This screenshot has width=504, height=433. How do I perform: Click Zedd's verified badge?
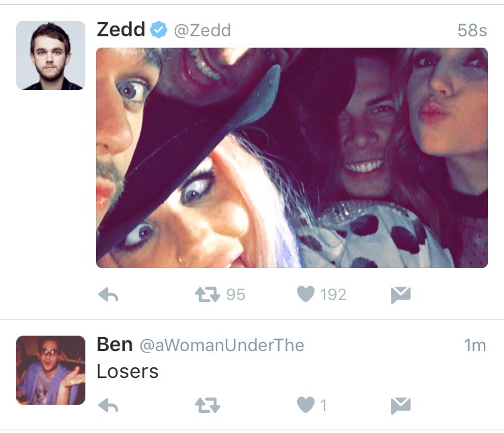[x=159, y=30]
